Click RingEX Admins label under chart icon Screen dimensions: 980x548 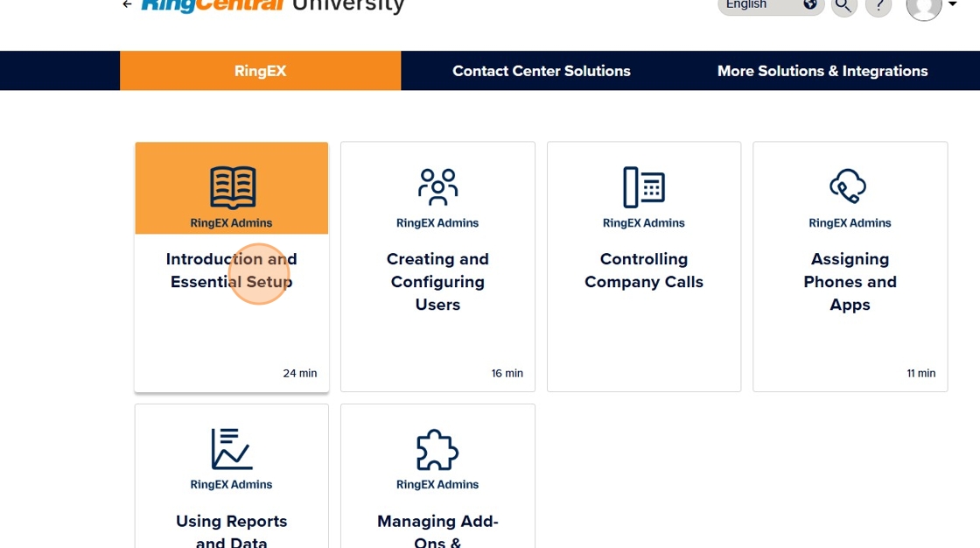coord(231,484)
